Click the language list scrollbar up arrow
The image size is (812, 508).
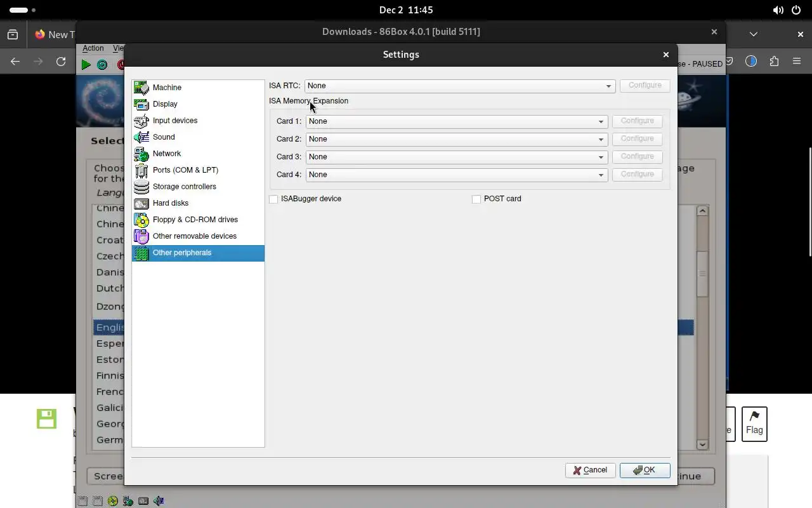[x=702, y=211]
